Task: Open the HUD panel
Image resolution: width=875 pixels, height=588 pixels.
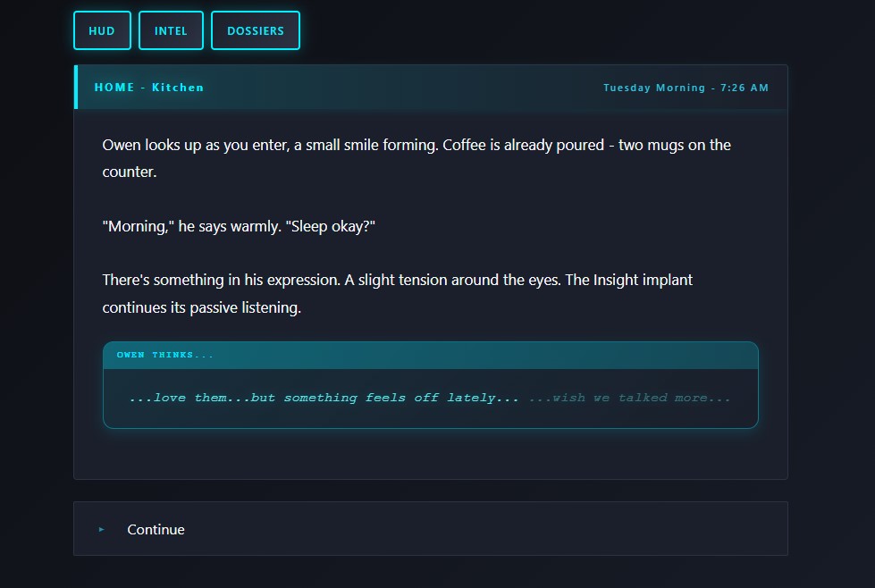Action: (102, 30)
